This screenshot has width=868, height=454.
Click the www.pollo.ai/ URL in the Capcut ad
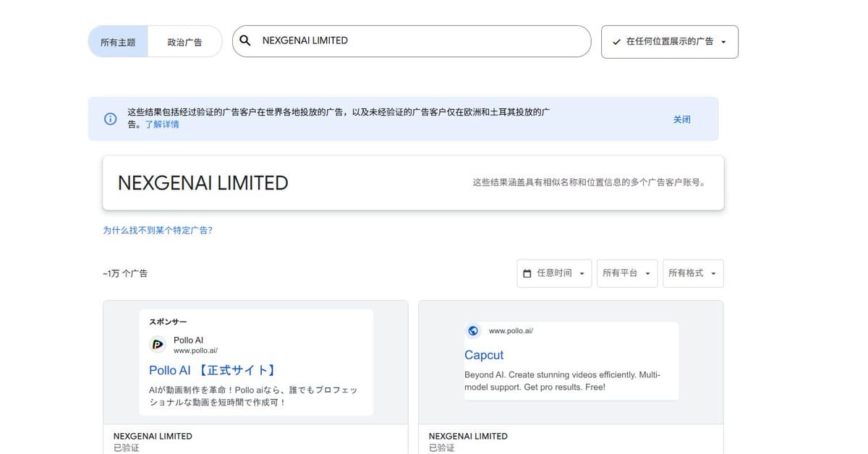[511, 331]
